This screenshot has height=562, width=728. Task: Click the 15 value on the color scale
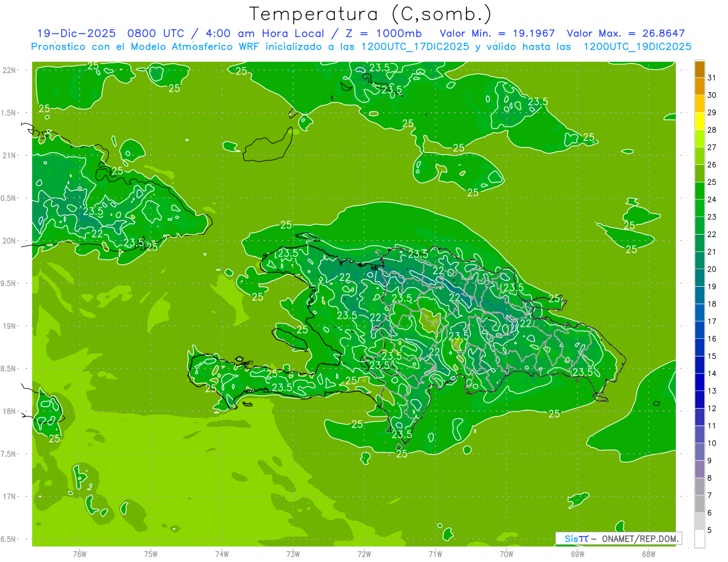pyautogui.click(x=712, y=356)
